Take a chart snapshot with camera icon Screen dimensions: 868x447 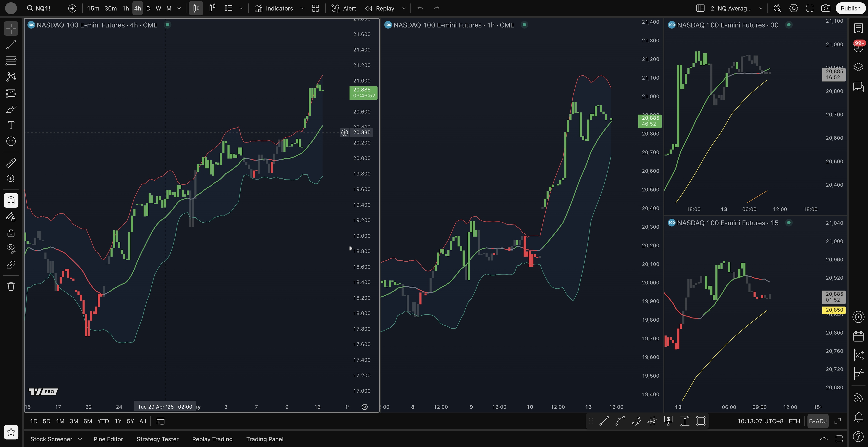click(x=825, y=8)
